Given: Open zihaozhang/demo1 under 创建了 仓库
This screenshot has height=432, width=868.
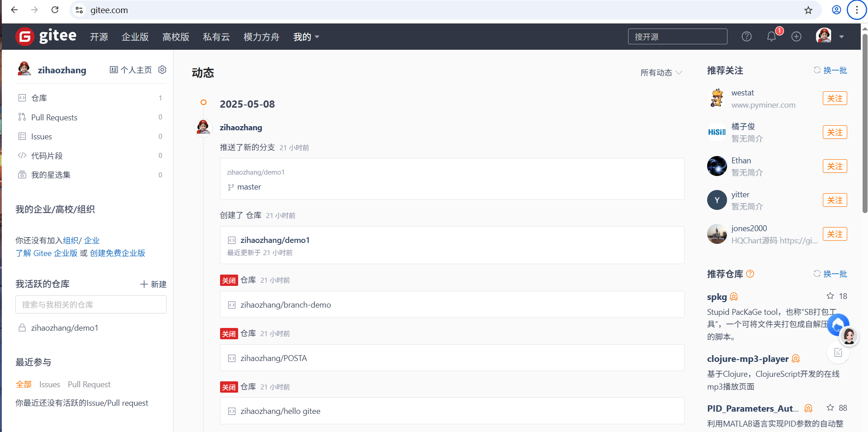Looking at the screenshot, I should click(x=275, y=240).
